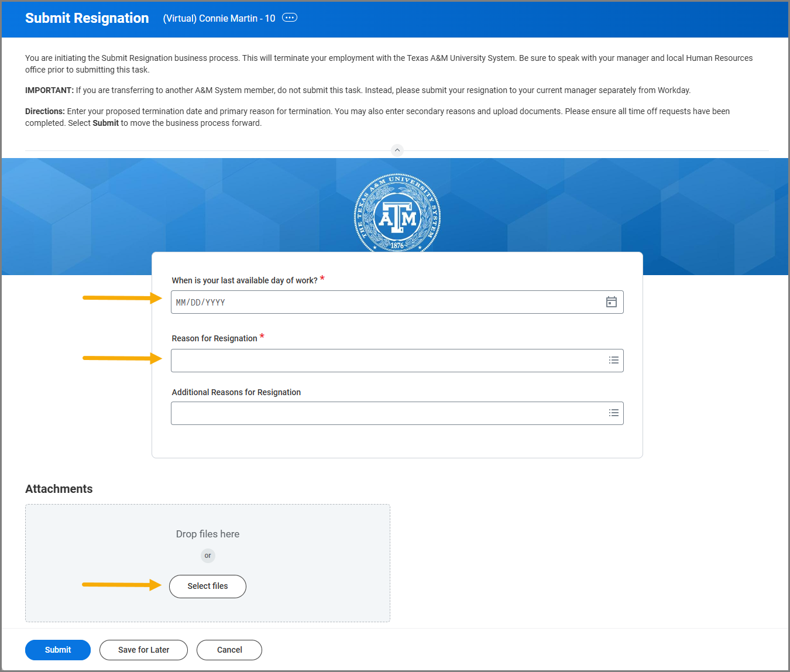Open the Additional Reasons for Resignation list icon
This screenshot has height=672, width=790.
click(613, 413)
